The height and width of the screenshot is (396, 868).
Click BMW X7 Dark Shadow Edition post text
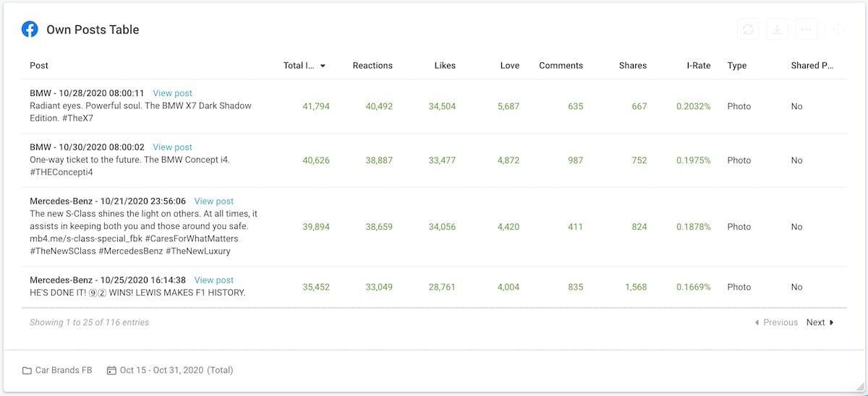140,112
